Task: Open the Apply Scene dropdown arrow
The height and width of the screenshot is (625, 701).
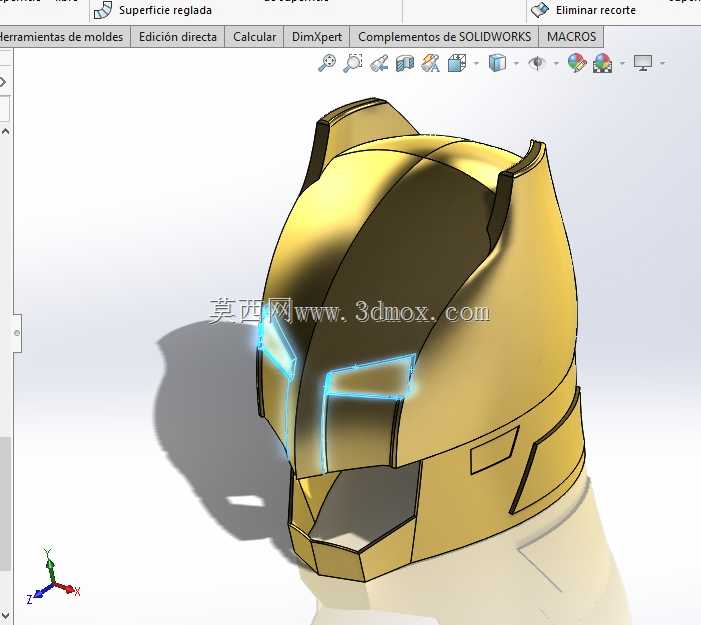Action: (x=622, y=63)
